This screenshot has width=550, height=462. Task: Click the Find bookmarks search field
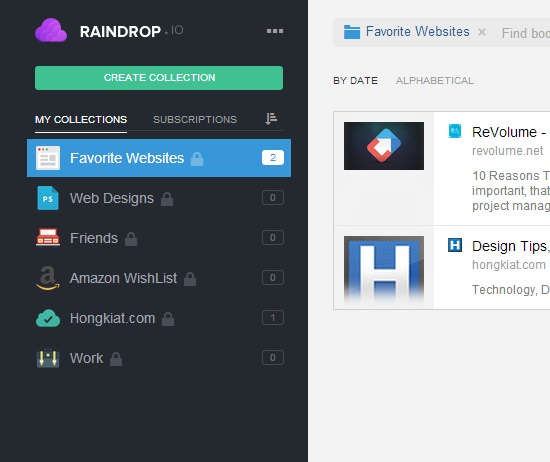525,33
